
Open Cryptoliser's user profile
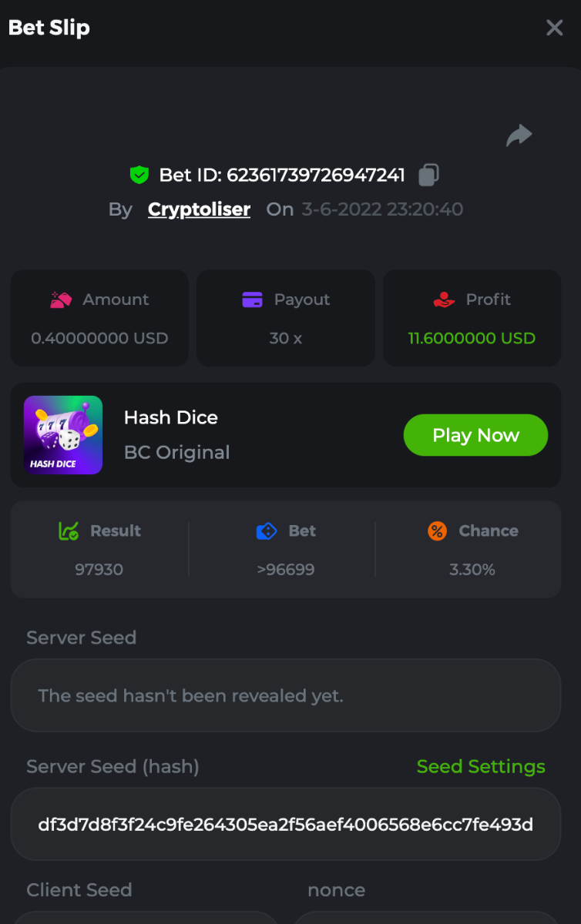[199, 209]
